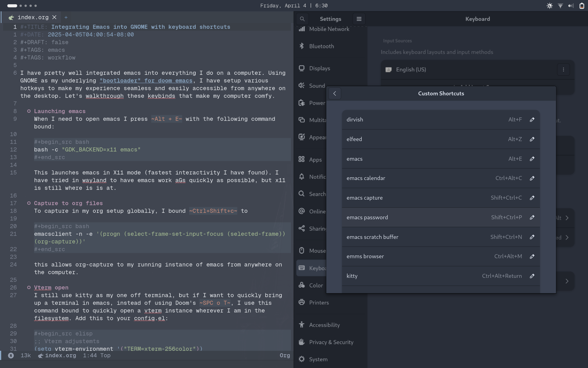This screenshot has width=588, height=368.
Task: Edit the elfeed shortcut pencil icon
Action: coord(532,139)
